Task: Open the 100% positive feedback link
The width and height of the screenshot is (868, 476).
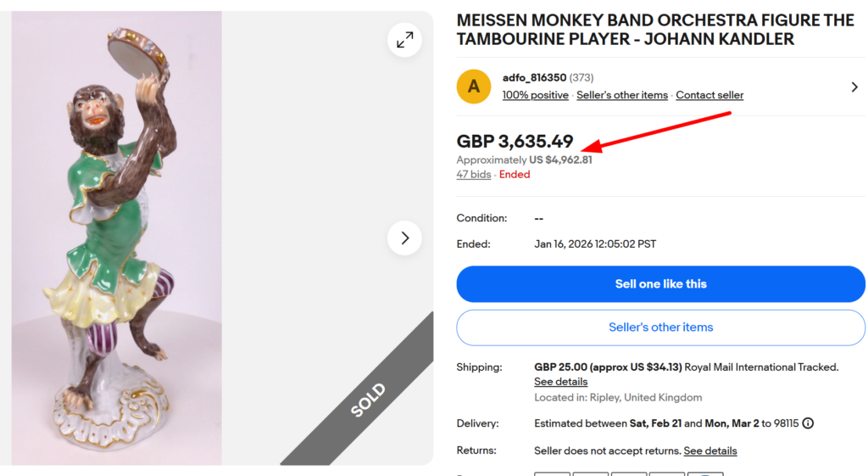Action: pos(535,95)
